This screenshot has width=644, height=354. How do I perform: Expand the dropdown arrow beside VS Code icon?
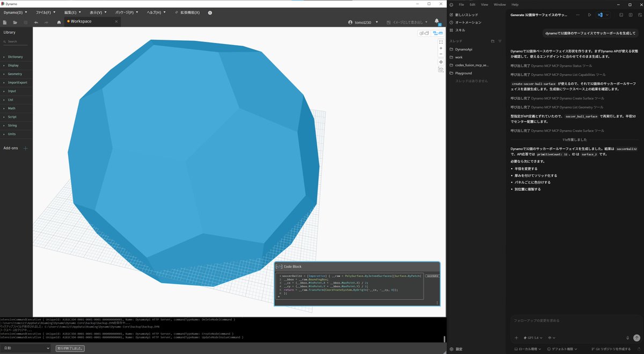pyautogui.click(x=608, y=15)
